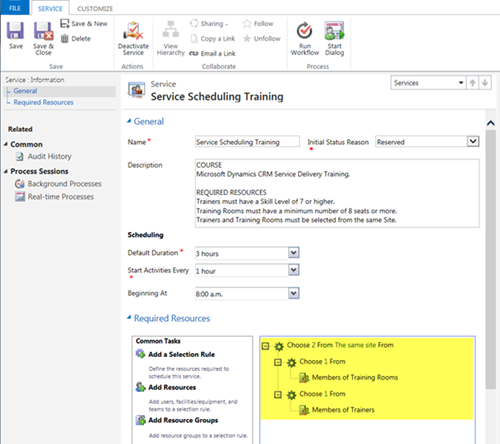Open the Beginning At time dropdown
This screenshot has height=444, width=500.
pyautogui.click(x=293, y=293)
